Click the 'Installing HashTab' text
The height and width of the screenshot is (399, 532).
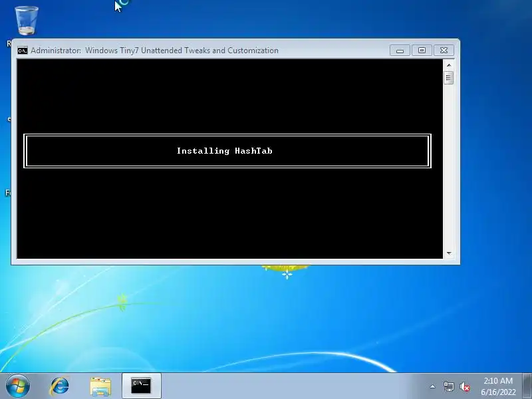point(224,151)
